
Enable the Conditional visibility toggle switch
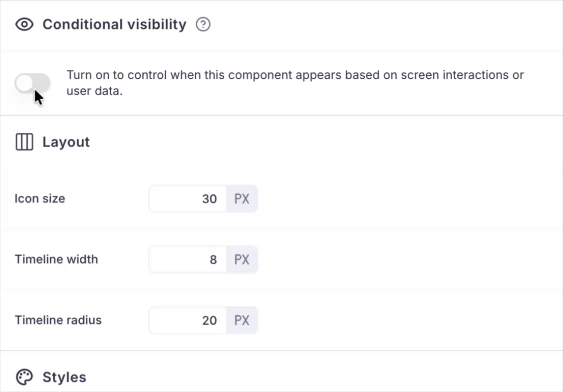(x=32, y=83)
